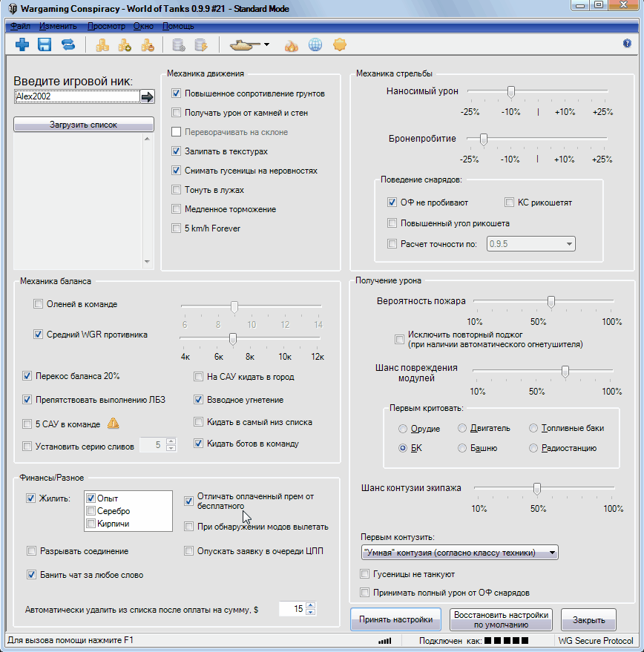Click the arrow button beside nickname field
The width and height of the screenshot is (644, 652).
click(147, 96)
